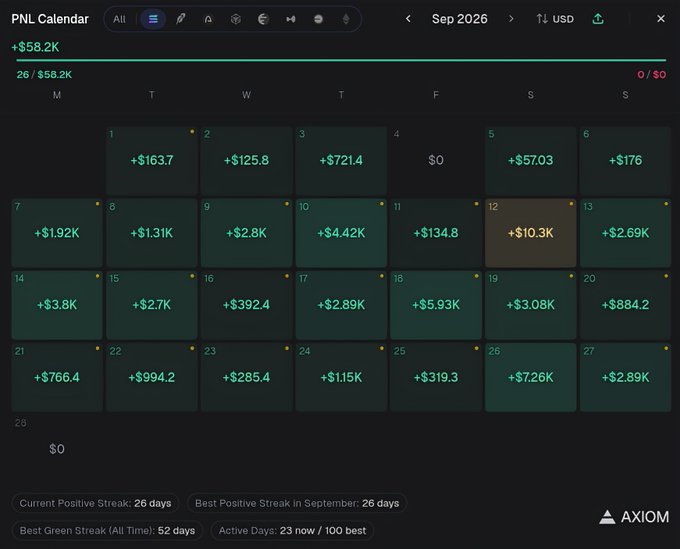Open day 8 cell showing +$1.31K
680x549 pixels.
point(152,233)
